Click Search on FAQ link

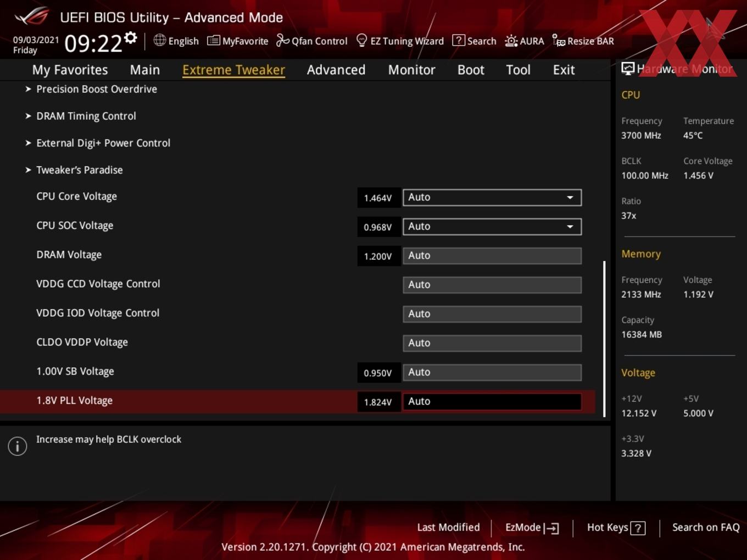(706, 527)
